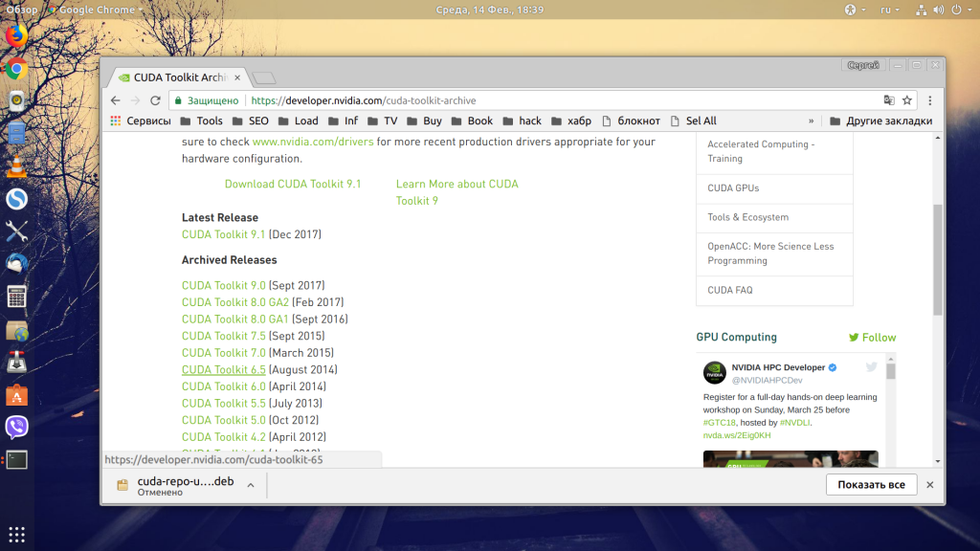Reload the page with the refresh icon
Viewport: 980px width, 551px height.
(155, 100)
